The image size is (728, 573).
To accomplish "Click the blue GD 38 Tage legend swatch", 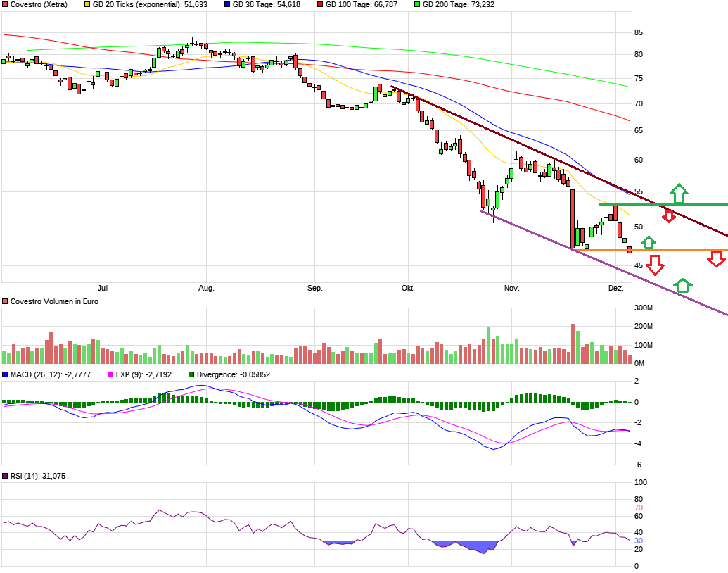I will [227, 5].
